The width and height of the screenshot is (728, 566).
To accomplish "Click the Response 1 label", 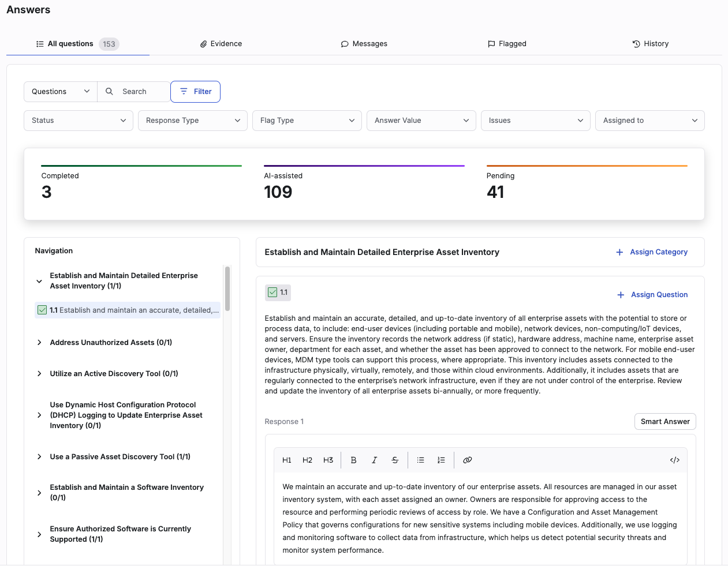I will (x=284, y=422).
